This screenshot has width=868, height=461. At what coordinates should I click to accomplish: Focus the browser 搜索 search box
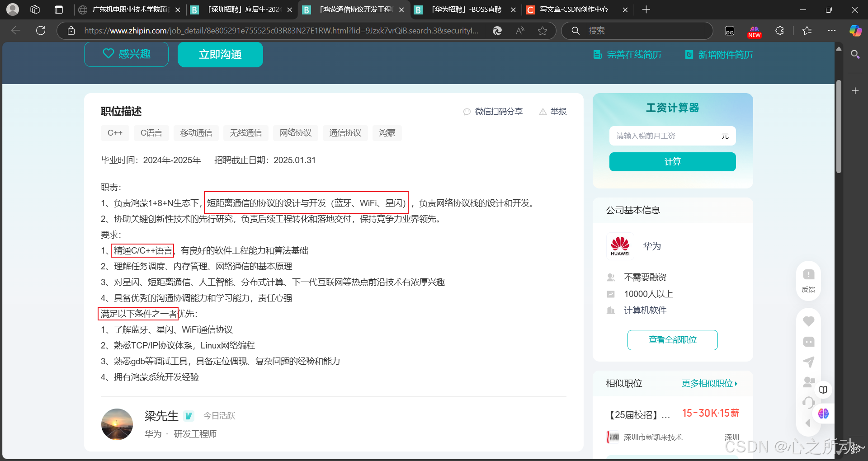637,31
